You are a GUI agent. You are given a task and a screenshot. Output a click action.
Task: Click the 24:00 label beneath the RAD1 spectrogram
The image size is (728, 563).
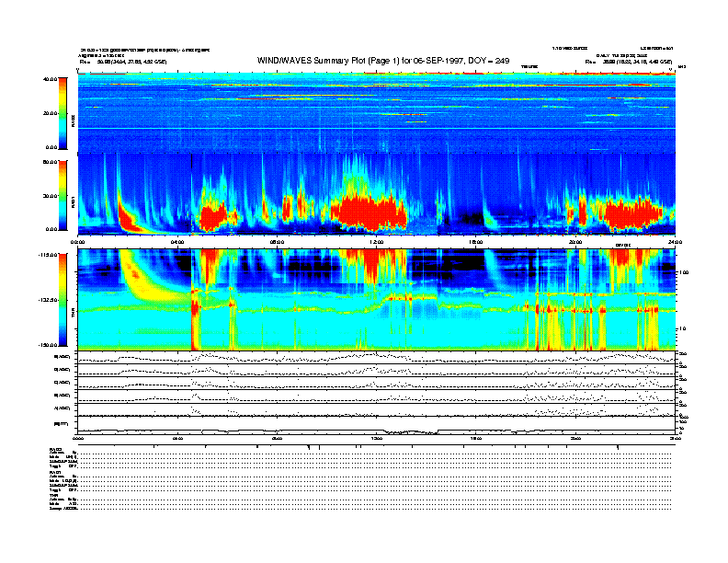[675, 242]
